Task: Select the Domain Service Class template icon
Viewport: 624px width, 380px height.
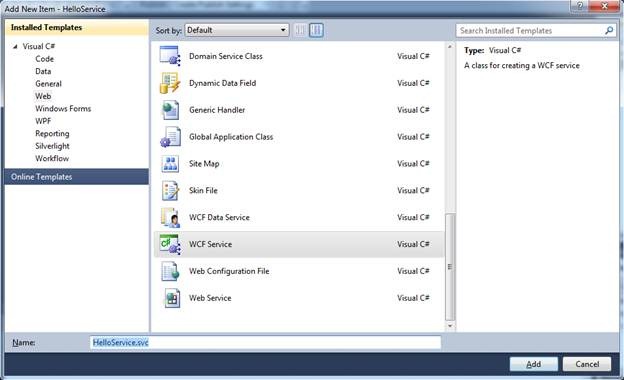Action: pos(170,56)
